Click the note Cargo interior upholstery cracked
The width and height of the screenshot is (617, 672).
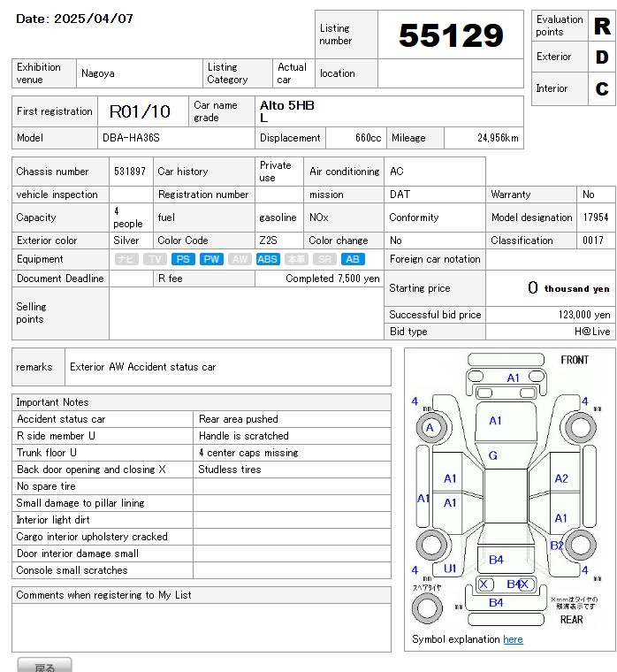coord(92,537)
